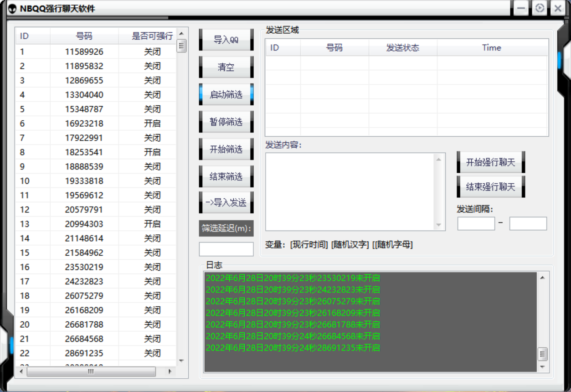Viewport: 571px width, 392px height.
Task: Click right arrow of list horizontal scrollbar
Action: pos(170,371)
